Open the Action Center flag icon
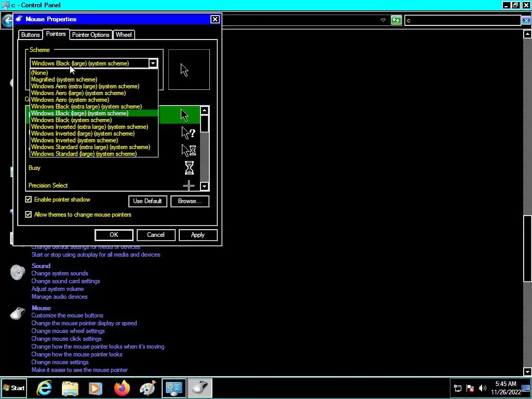The image size is (532, 399). (470, 388)
